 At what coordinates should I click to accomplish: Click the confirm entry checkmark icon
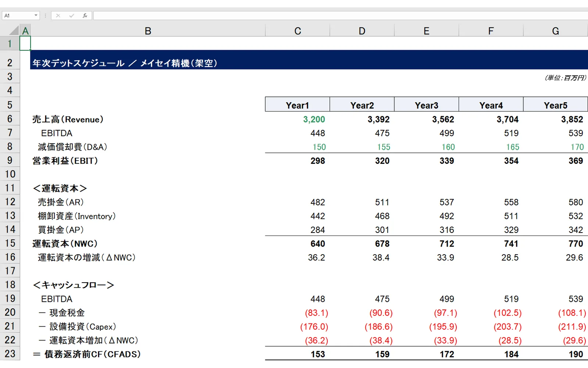point(72,15)
